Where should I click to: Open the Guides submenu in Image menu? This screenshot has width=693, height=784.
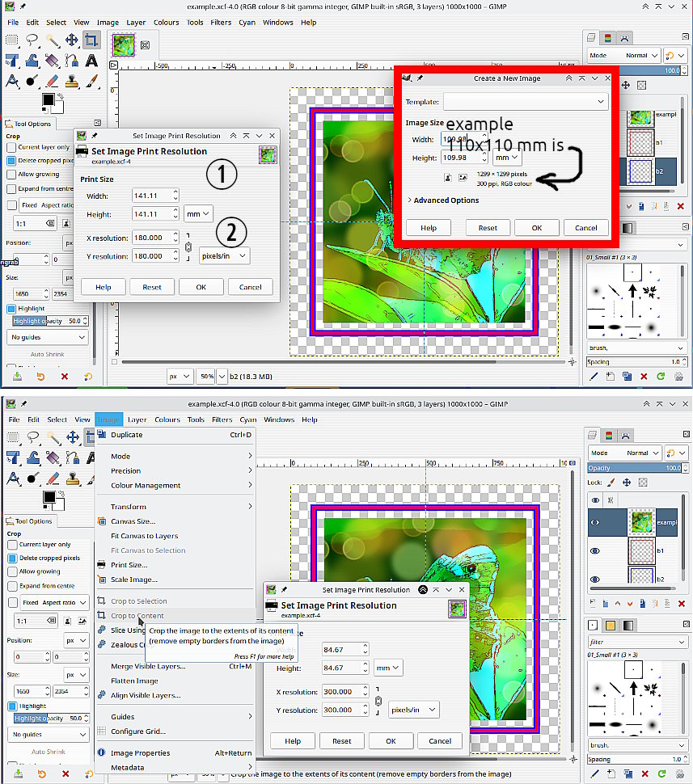[175, 716]
